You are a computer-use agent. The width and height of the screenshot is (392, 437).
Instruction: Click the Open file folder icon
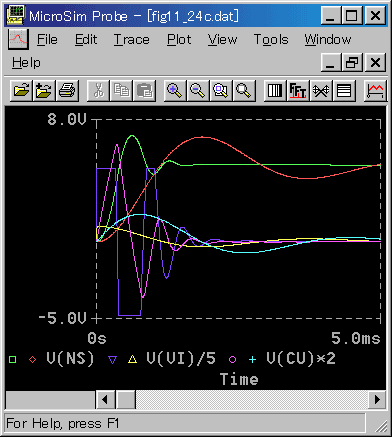(22, 90)
